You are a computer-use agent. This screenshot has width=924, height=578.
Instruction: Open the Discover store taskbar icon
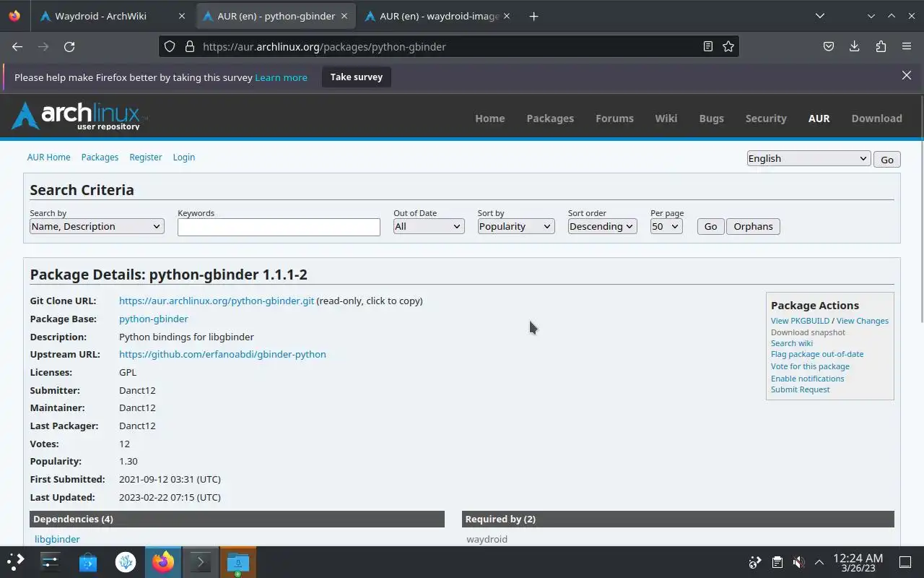click(88, 561)
